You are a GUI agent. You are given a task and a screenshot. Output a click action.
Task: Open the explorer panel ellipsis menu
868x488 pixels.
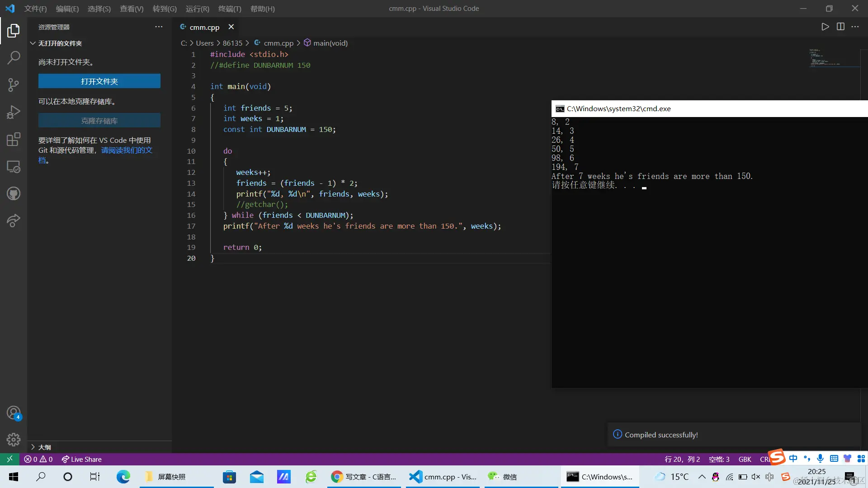click(159, 27)
